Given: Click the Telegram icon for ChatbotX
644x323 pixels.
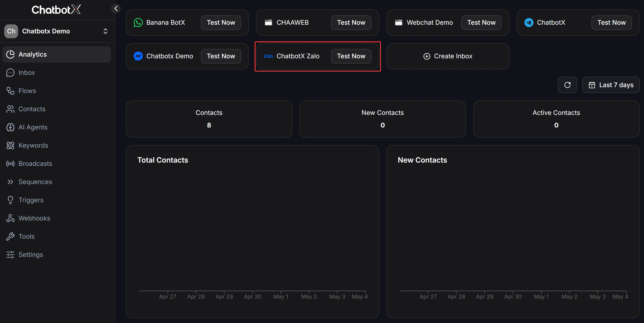Looking at the screenshot, I should coord(529,23).
